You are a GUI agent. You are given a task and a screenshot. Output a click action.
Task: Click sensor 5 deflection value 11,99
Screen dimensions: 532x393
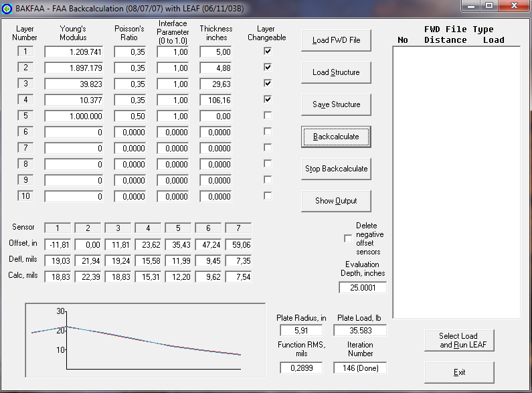tap(178, 261)
